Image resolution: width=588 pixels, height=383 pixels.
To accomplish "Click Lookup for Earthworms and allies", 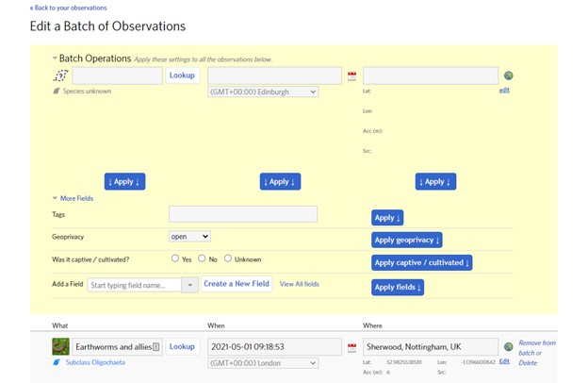I will tap(182, 346).
